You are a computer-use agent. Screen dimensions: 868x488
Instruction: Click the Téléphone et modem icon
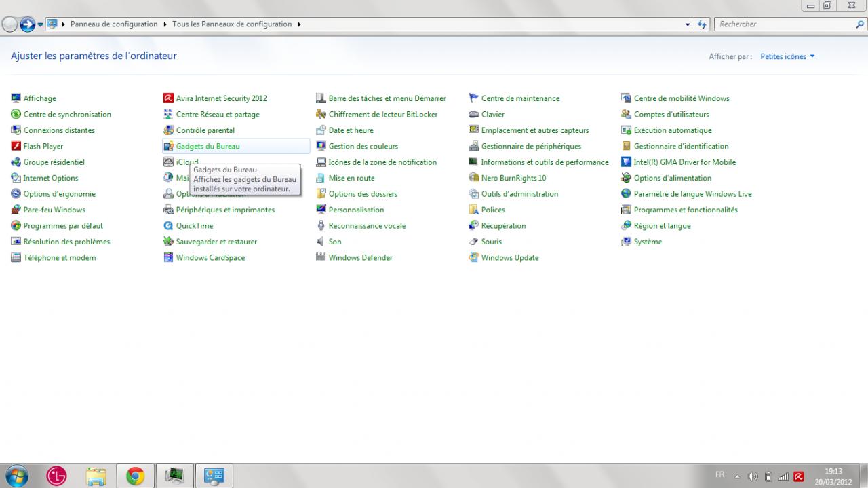click(x=16, y=257)
